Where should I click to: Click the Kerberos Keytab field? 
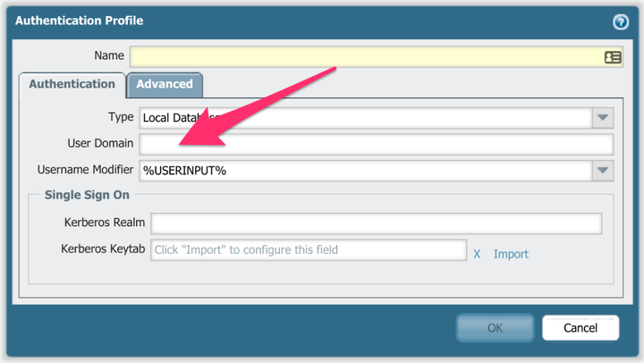click(309, 250)
